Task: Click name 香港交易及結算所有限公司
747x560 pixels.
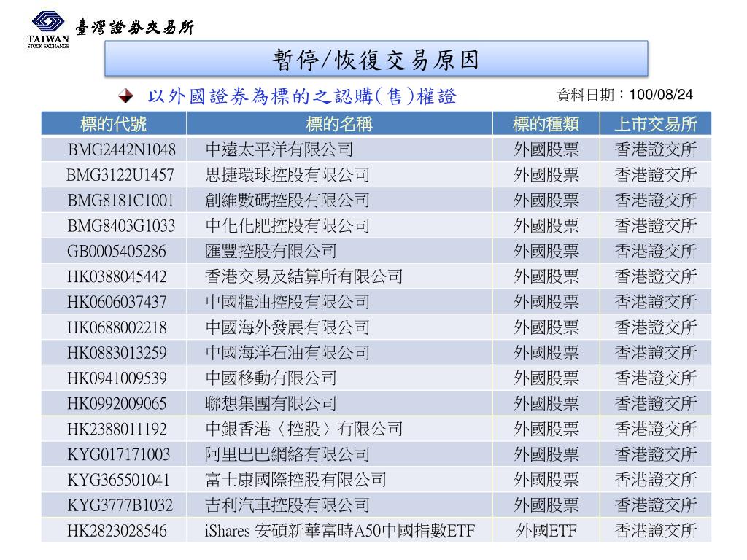Action: coord(304,276)
